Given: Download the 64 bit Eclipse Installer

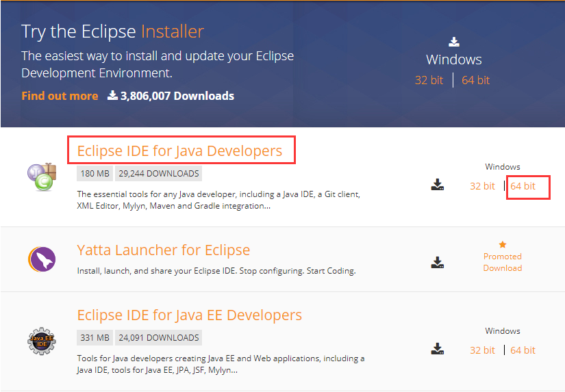Looking at the screenshot, I should [476, 80].
